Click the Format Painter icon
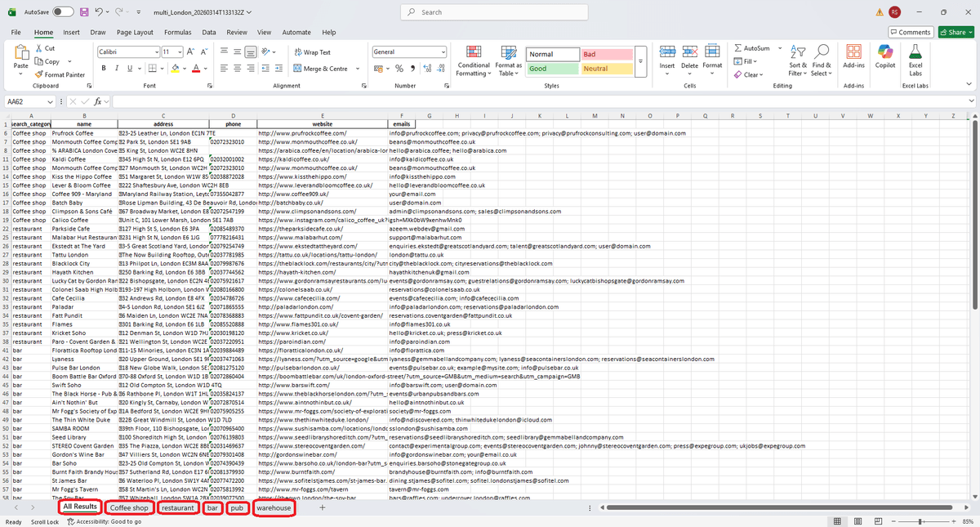 point(40,74)
